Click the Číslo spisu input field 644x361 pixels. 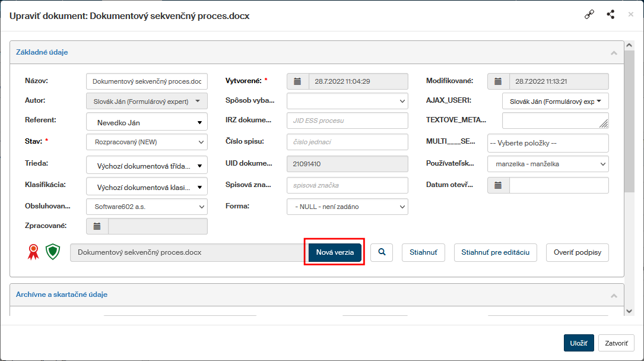[x=347, y=142]
